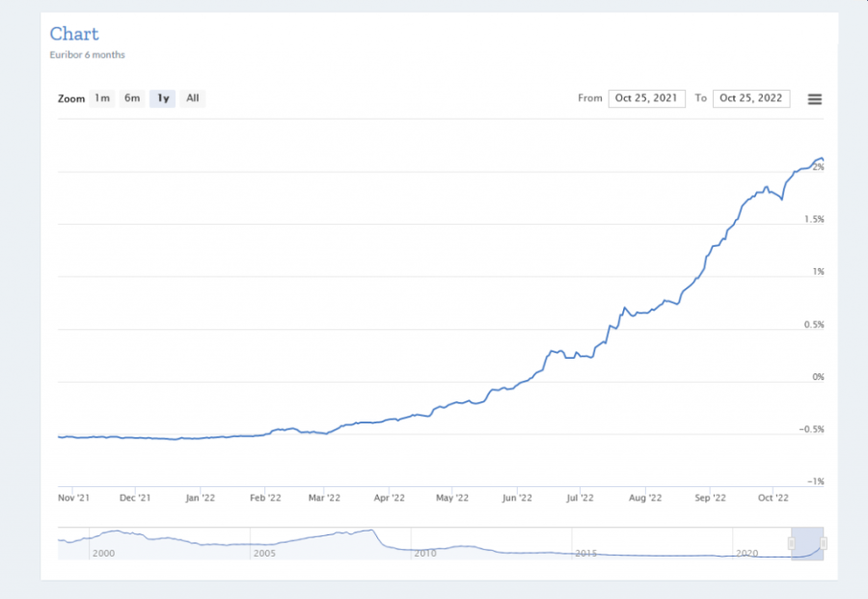Open the chart hamburger menu
868x599 pixels.
pos(815,98)
